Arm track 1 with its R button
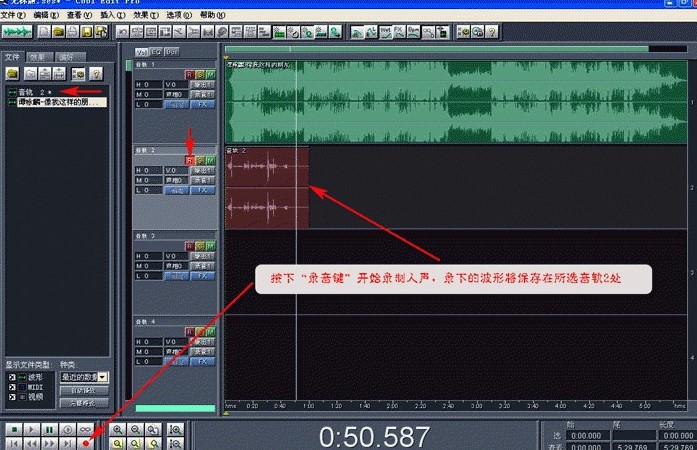The image size is (697, 450). 189,75
